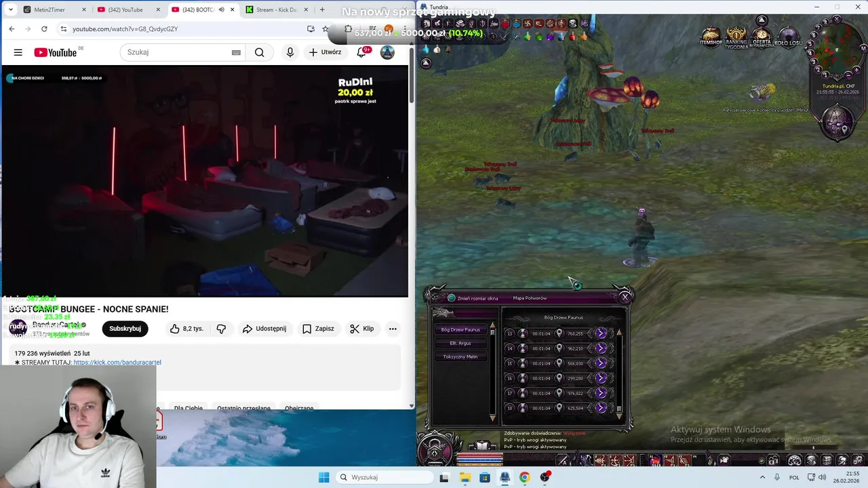Viewport: 868px width, 488px height.
Task: Teleport arrow for channel 14 row
Action: tap(601, 348)
